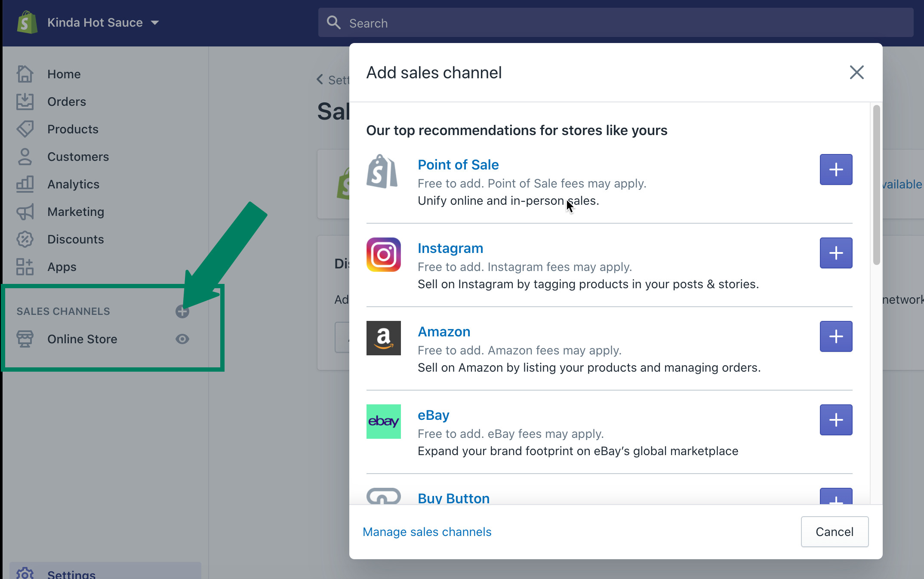
Task: Toggle Point of Sale plus button
Action: (836, 169)
